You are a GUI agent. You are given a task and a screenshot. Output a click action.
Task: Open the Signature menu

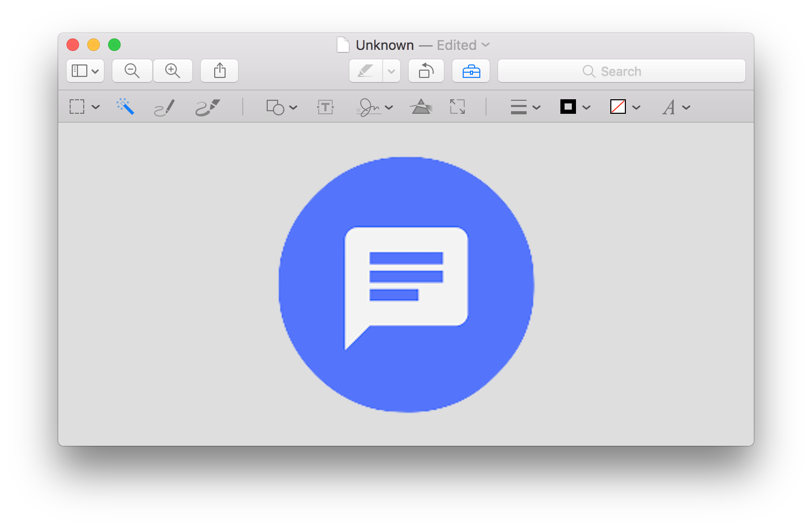(x=375, y=107)
